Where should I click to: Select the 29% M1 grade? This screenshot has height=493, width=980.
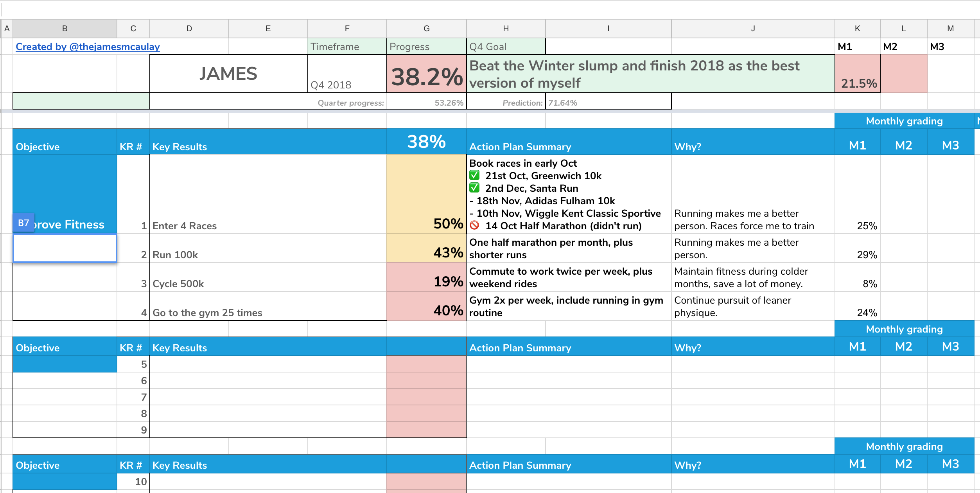tap(858, 248)
